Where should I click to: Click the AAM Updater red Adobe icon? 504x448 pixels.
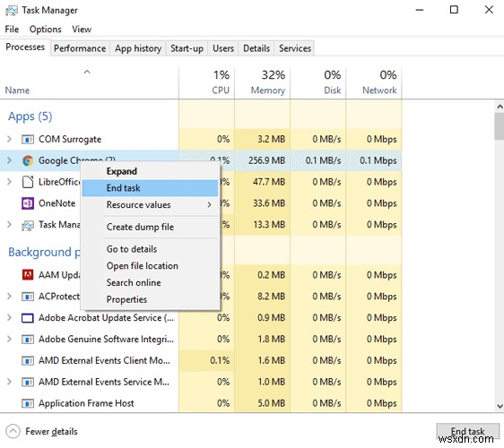pyautogui.click(x=28, y=275)
